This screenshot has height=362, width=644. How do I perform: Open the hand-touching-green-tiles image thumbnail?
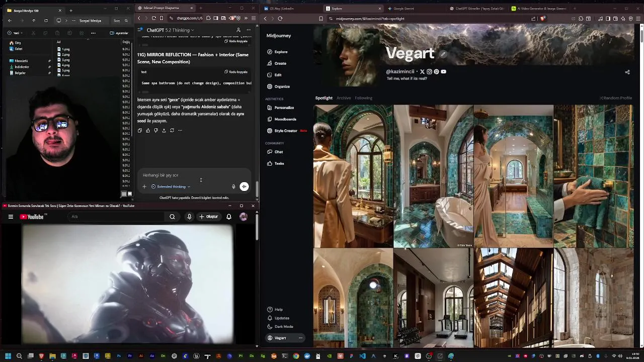[x=593, y=176]
